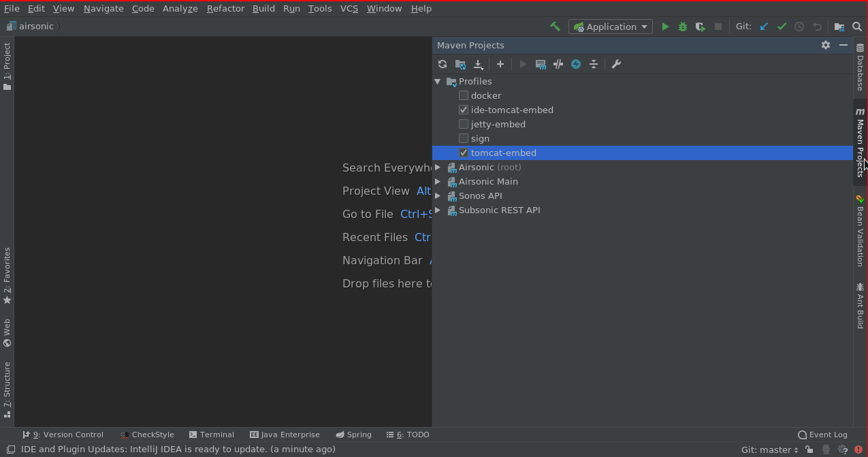Enable the jetty-embed profile checkbox
The height and width of the screenshot is (457, 868).
point(464,124)
